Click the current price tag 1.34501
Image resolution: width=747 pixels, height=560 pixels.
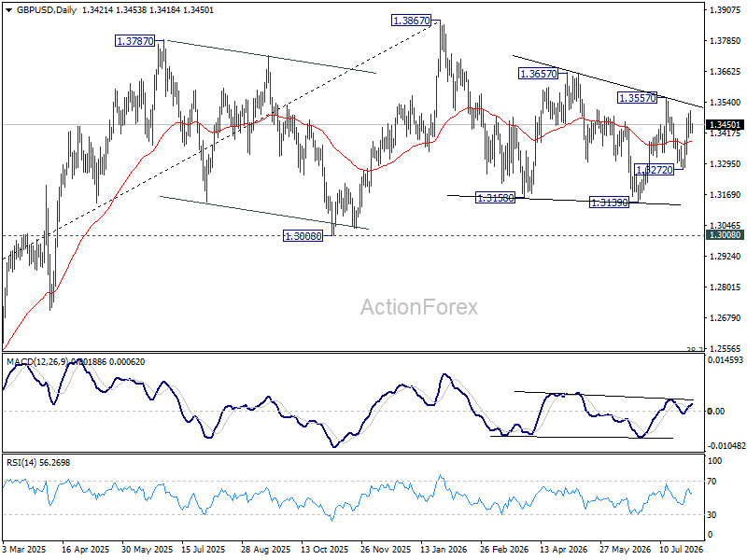click(x=726, y=125)
